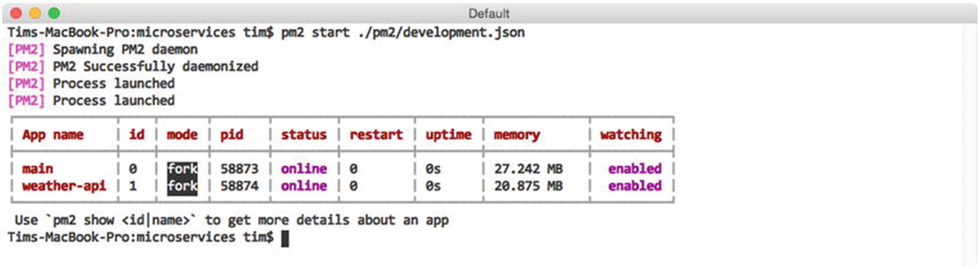This screenshot has width=980, height=269.
Task: Click the highlighted "fork" mode in the weather-api row
Action: [182, 186]
